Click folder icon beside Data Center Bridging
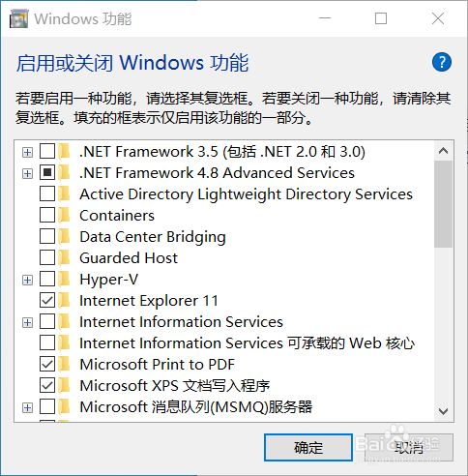Screen dimensions: 468x476 point(65,237)
